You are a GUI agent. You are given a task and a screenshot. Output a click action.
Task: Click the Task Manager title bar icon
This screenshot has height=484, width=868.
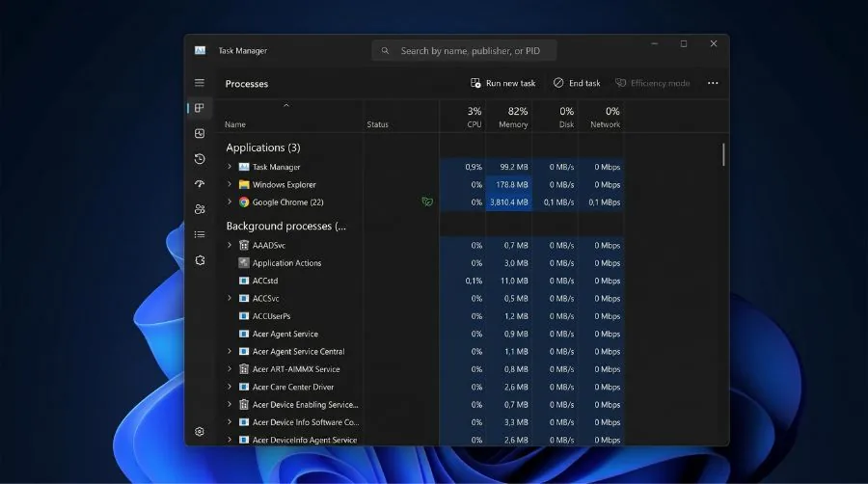pos(200,50)
